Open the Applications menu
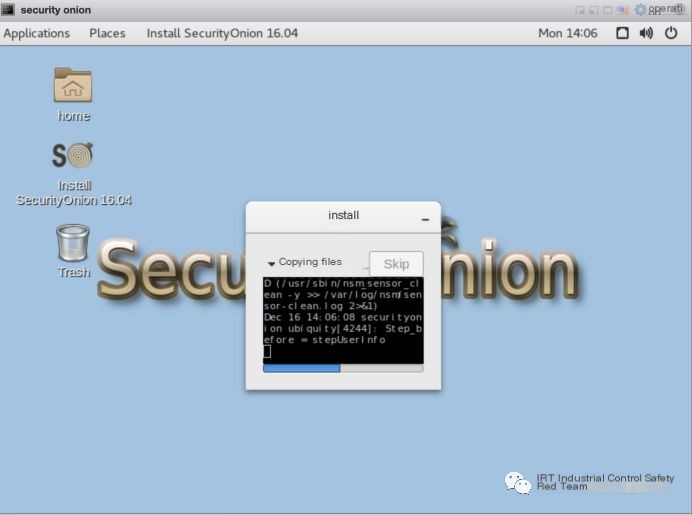Image resolution: width=692 pixels, height=515 pixels. coord(37,33)
